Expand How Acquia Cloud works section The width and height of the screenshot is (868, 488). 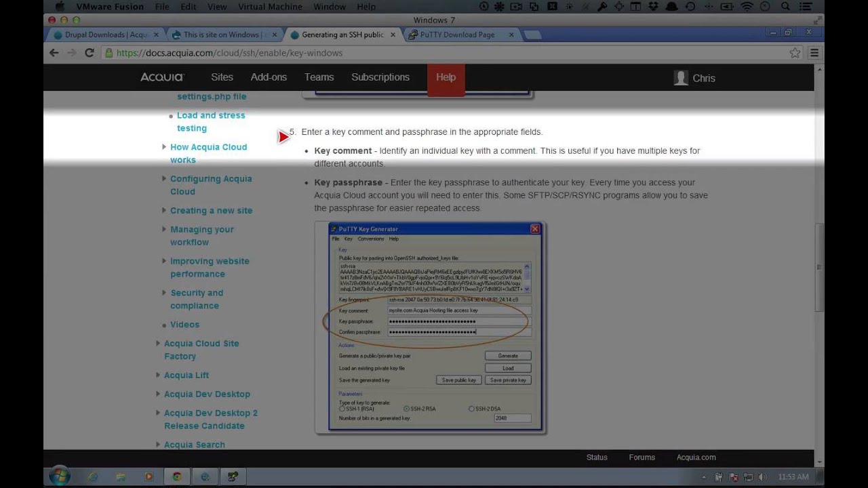164,146
